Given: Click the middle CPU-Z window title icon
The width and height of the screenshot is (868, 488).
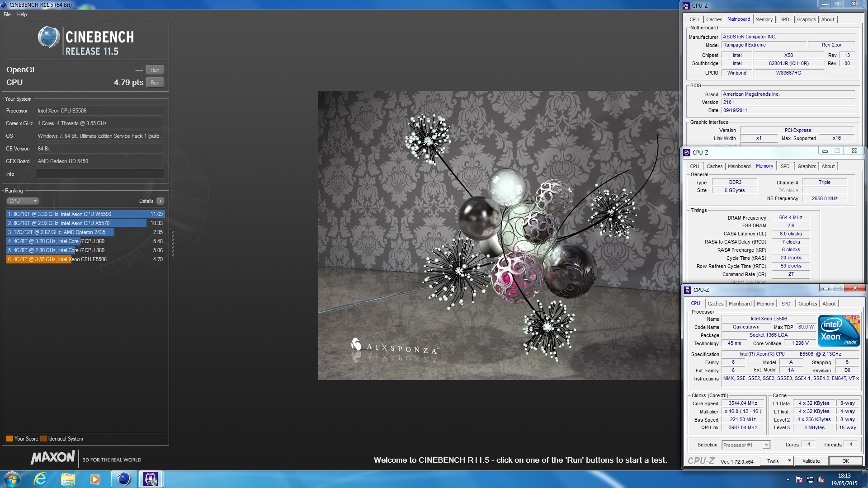Looking at the screenshot, I should click(x=687, y=153).
